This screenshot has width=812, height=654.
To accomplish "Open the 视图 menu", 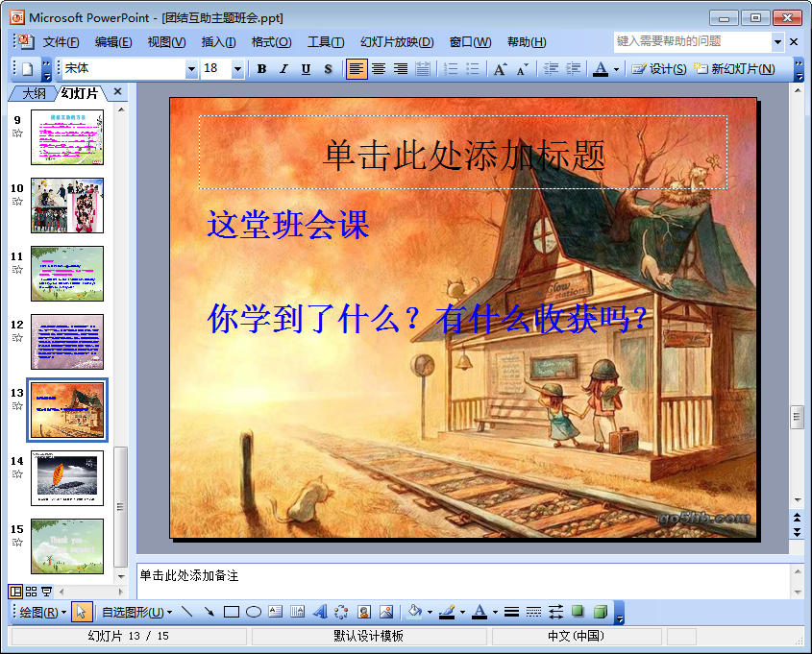I will point(166,42).
